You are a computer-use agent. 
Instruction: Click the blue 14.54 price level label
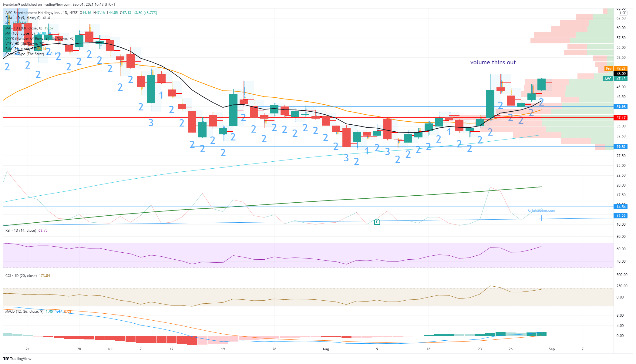tap(621, 207)
